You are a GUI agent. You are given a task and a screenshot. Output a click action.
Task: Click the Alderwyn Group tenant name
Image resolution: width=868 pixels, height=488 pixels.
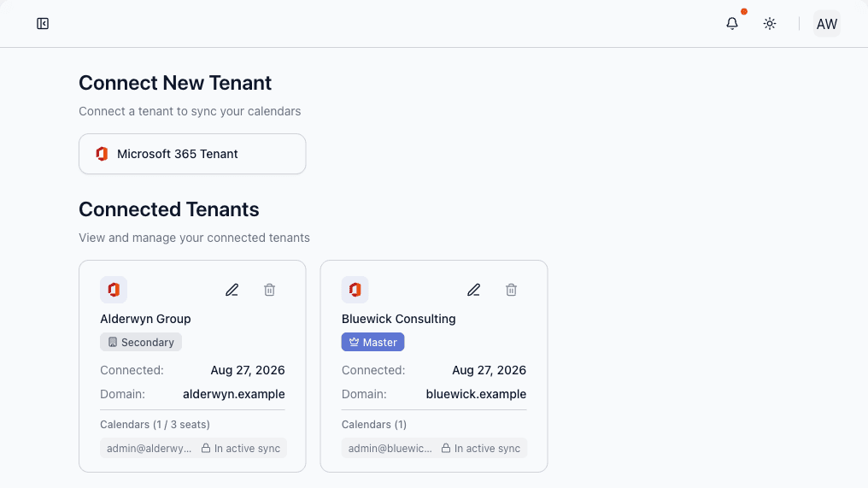(145, 319)
